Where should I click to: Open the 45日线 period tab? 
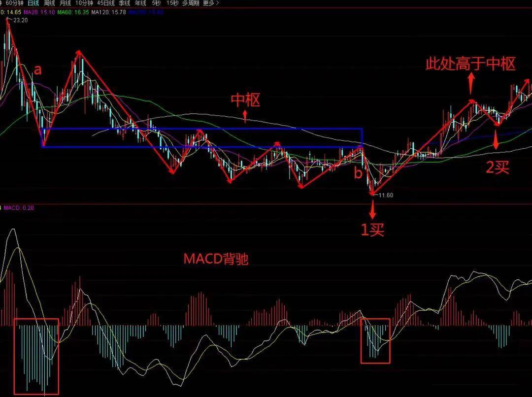(x=105, y=3)
